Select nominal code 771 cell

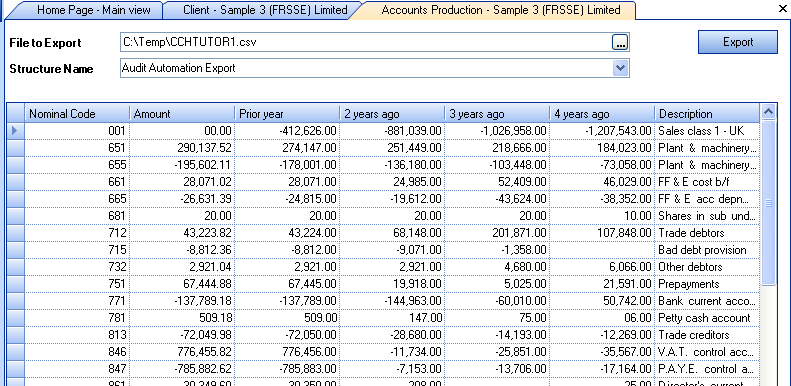point(77,301)
